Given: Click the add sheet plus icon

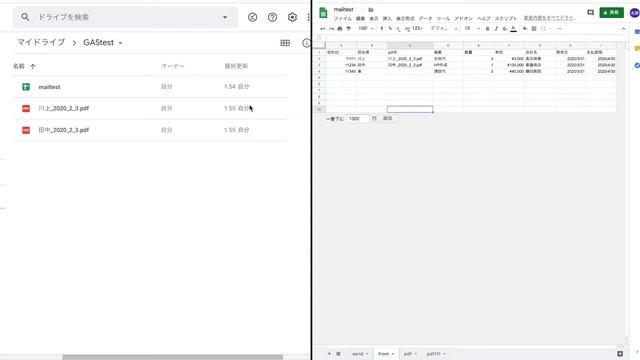Looking at the screenshot, I should [x=329, y=353].
